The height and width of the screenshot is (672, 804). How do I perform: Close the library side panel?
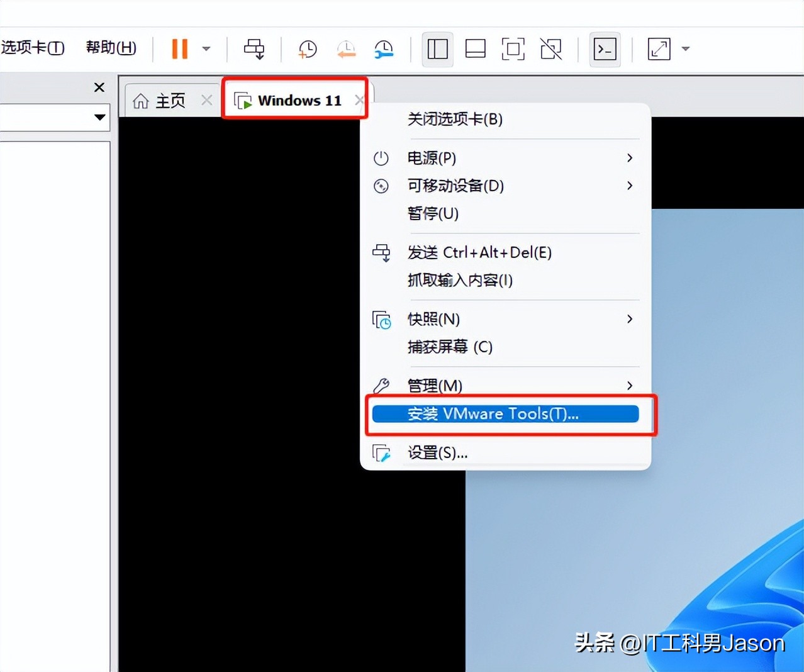(x=99, y=87)
